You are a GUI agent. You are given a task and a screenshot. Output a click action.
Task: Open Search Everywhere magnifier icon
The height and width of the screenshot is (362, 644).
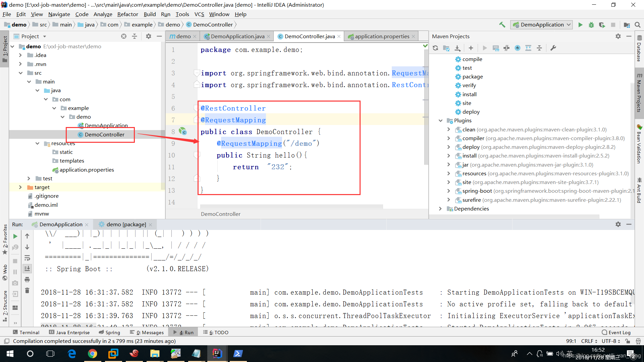pyautogui.click(x=638, y=25)
